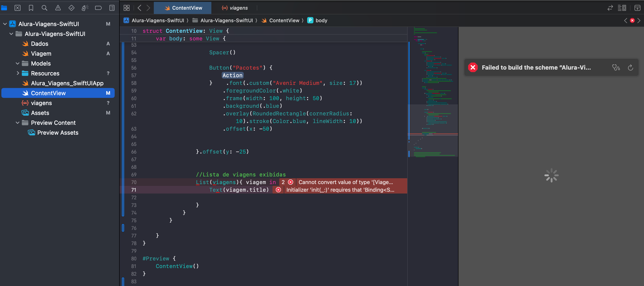The height and width of the screenshot is (286, 644).
Task: Open folder breadcrumb Alura-Viagens-SwiftUI
Action: (223, 20)
